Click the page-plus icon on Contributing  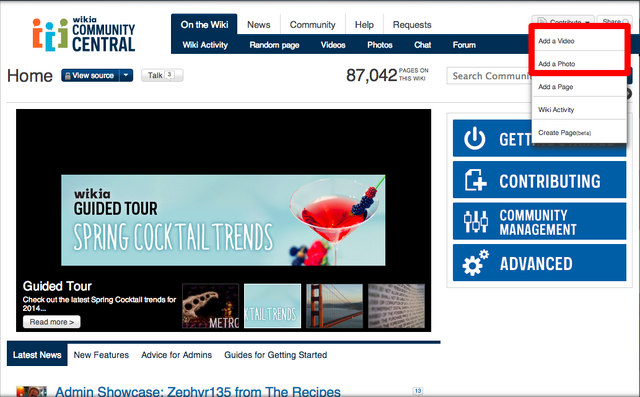476,180
